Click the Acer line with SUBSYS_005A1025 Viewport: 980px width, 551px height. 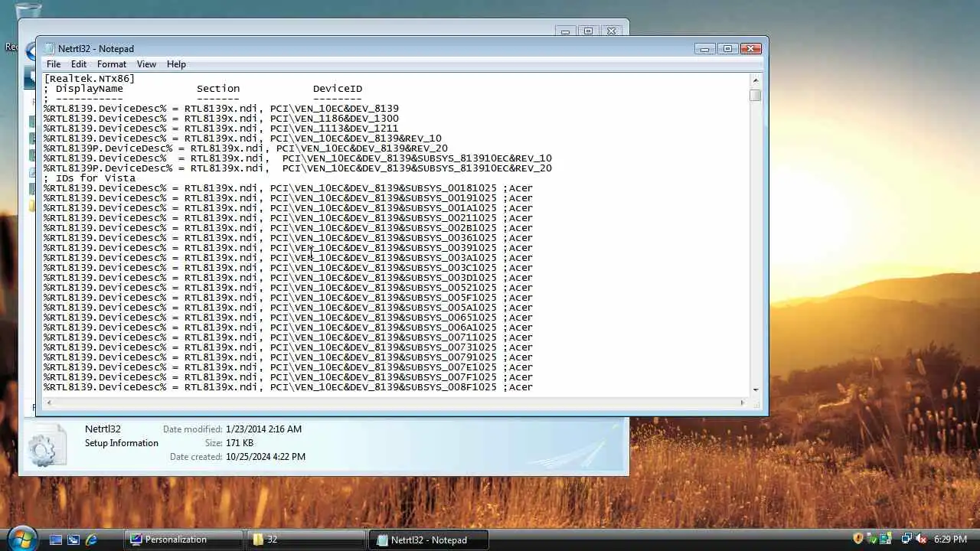pos(288,308)
